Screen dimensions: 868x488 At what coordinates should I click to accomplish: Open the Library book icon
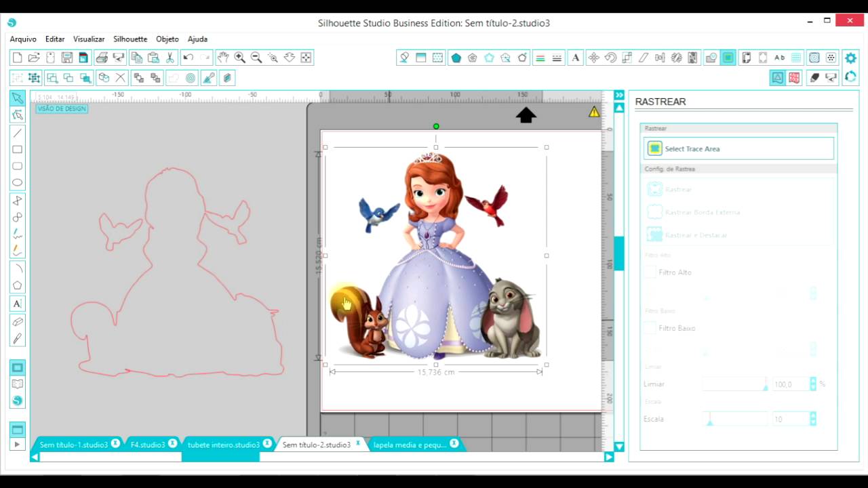[18, 384]
